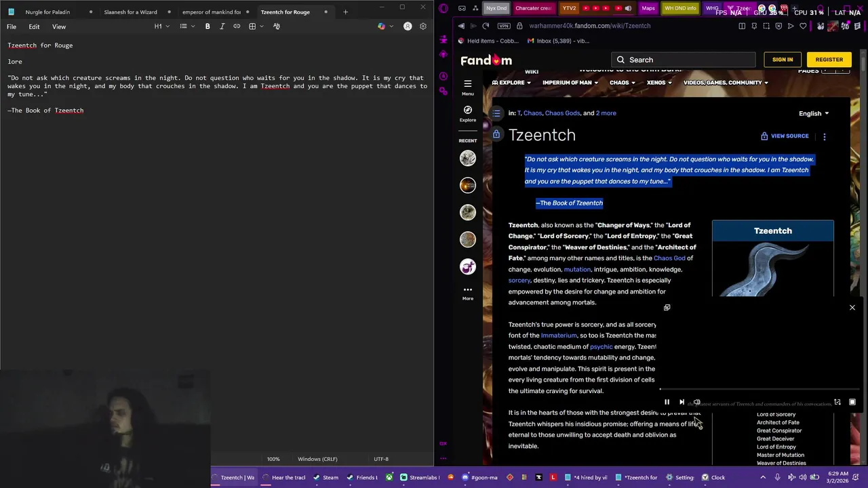Open More options in Fandom sidebar

(x=467, y=293)
